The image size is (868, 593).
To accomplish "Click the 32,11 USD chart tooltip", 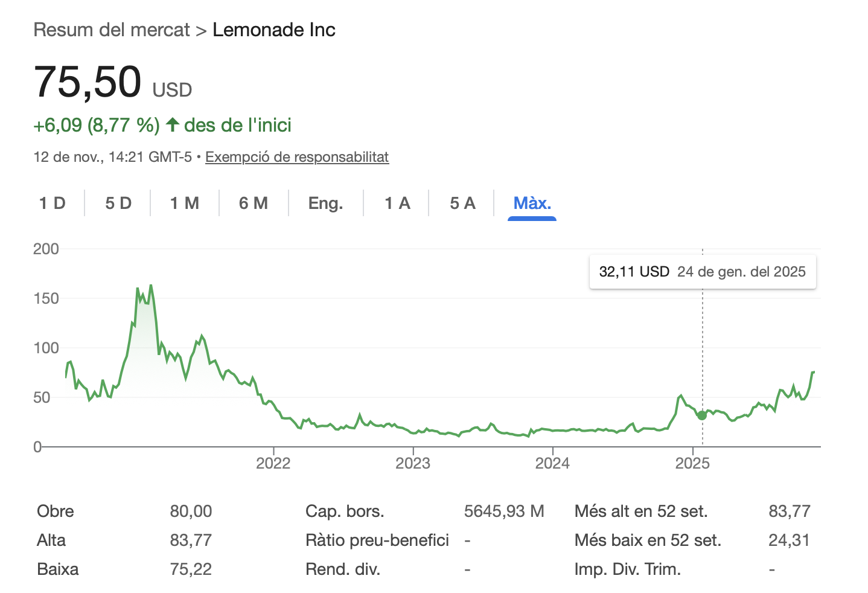I will tap(702, 272).
